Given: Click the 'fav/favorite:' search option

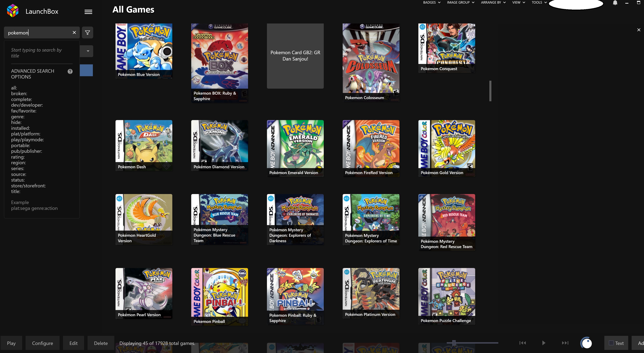Looking at the screenshot, I should [24, 111].
